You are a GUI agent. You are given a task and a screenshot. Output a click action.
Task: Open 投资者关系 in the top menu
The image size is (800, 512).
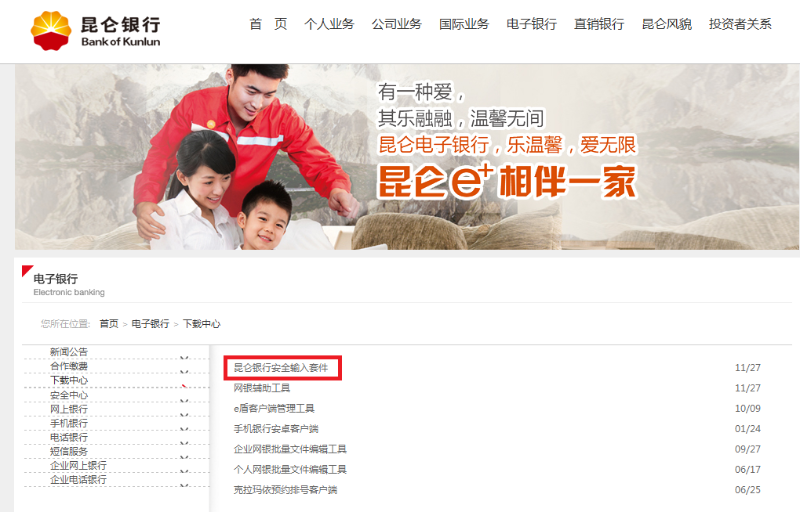pyautogui.click(x=740, y=24)
